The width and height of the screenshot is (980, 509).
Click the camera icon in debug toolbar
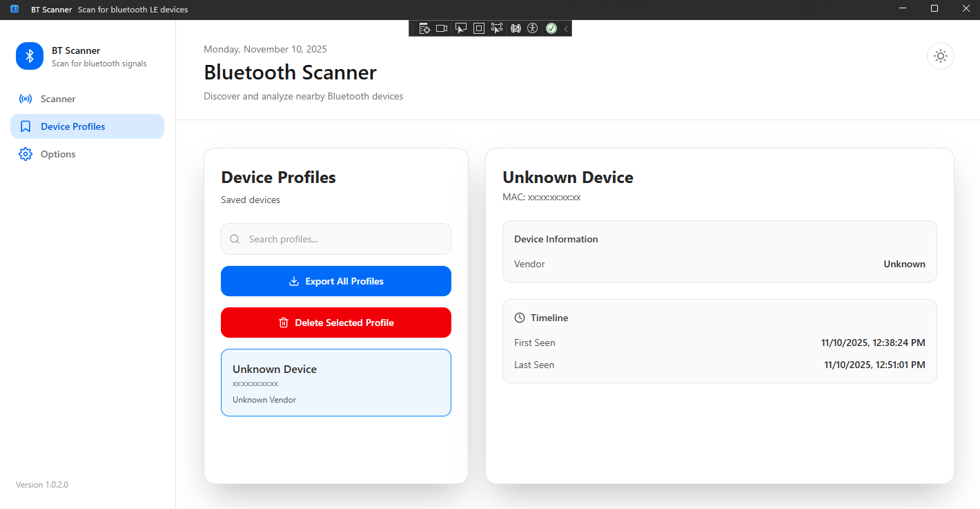[442, 28]
